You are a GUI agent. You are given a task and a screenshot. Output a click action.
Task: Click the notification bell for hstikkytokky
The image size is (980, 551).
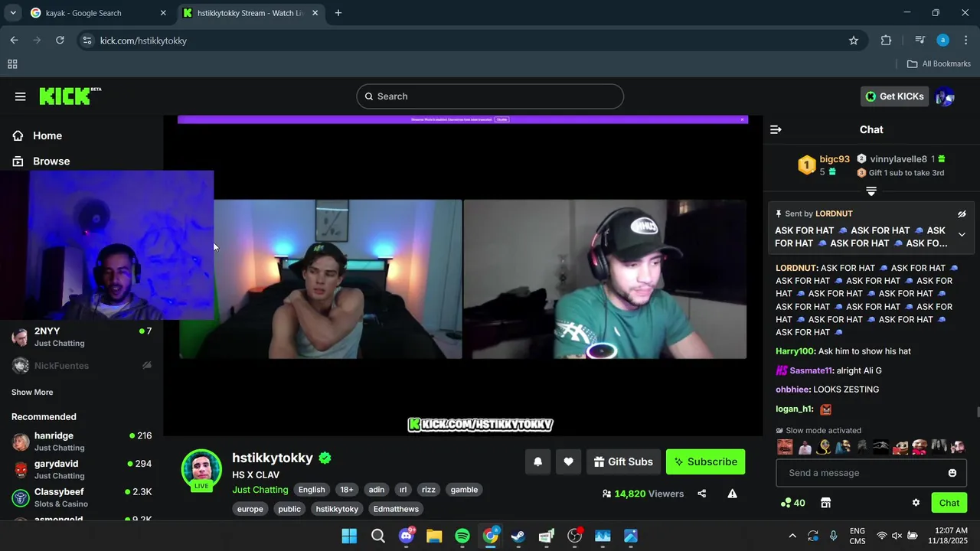[537, 461]
